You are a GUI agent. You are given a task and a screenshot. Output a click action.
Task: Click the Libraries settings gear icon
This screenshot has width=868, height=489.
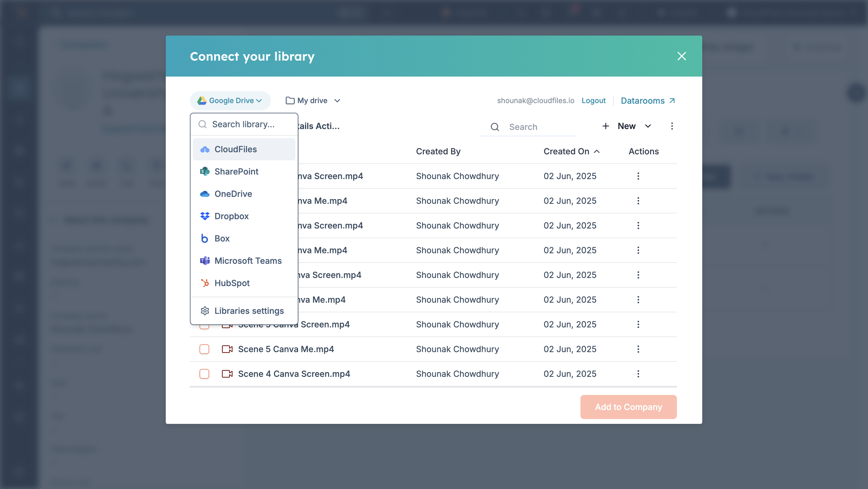pos(205,311)
